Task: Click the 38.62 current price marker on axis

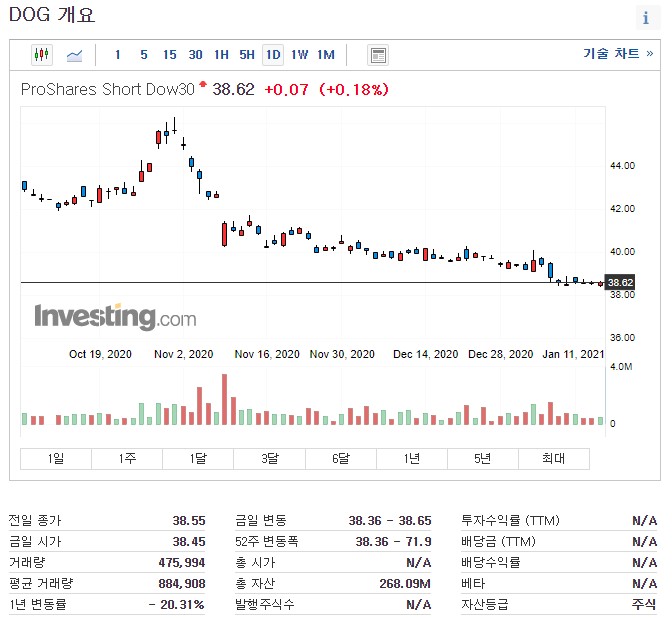Action: 620,282
